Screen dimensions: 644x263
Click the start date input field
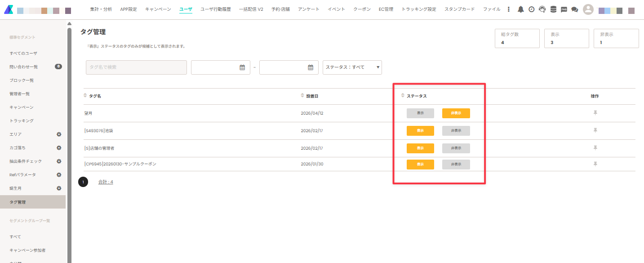point(220,67)
